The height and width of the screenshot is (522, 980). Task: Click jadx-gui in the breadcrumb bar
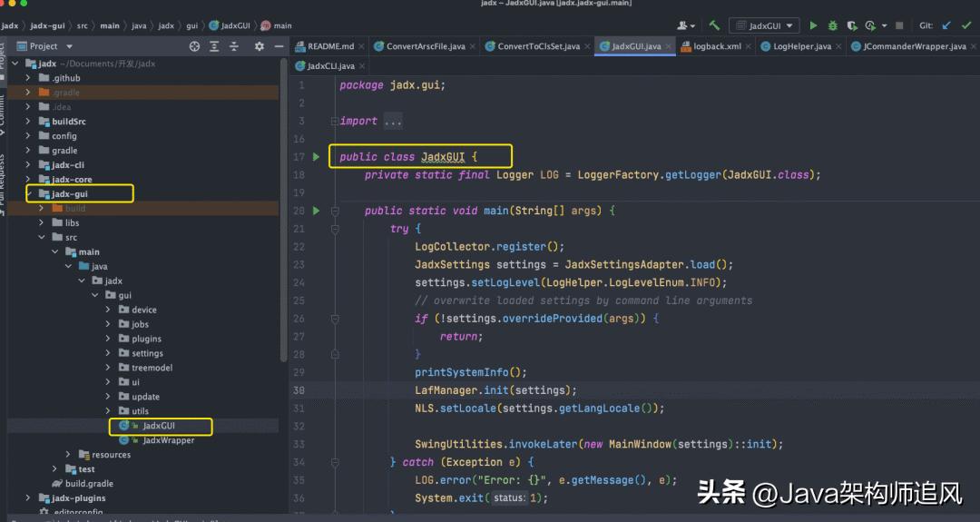47,25
